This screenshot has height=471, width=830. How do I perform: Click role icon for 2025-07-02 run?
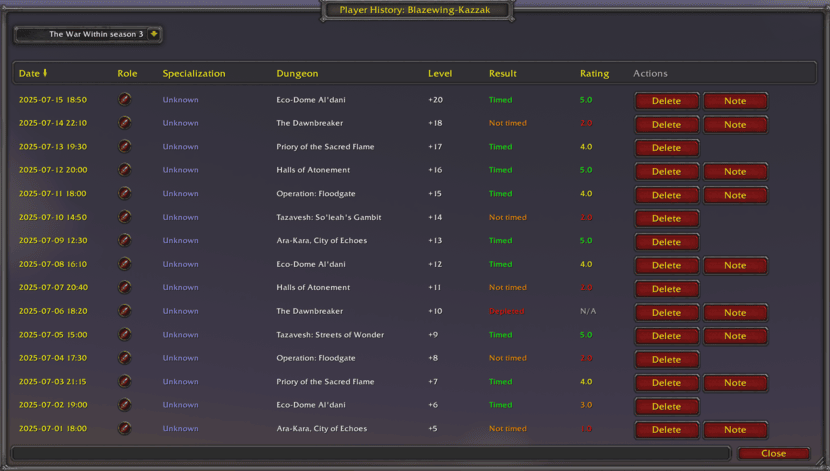coord(124,405)
